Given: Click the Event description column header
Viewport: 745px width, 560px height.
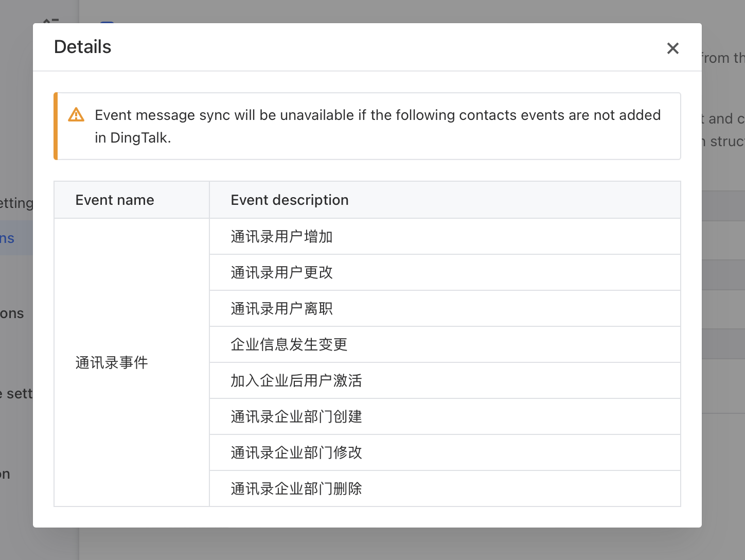Looking at the screenshot, I should (x=445, y=200).
